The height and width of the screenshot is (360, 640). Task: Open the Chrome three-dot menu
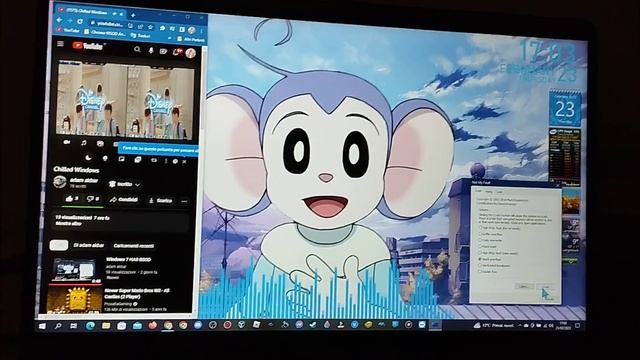(202, 31)
